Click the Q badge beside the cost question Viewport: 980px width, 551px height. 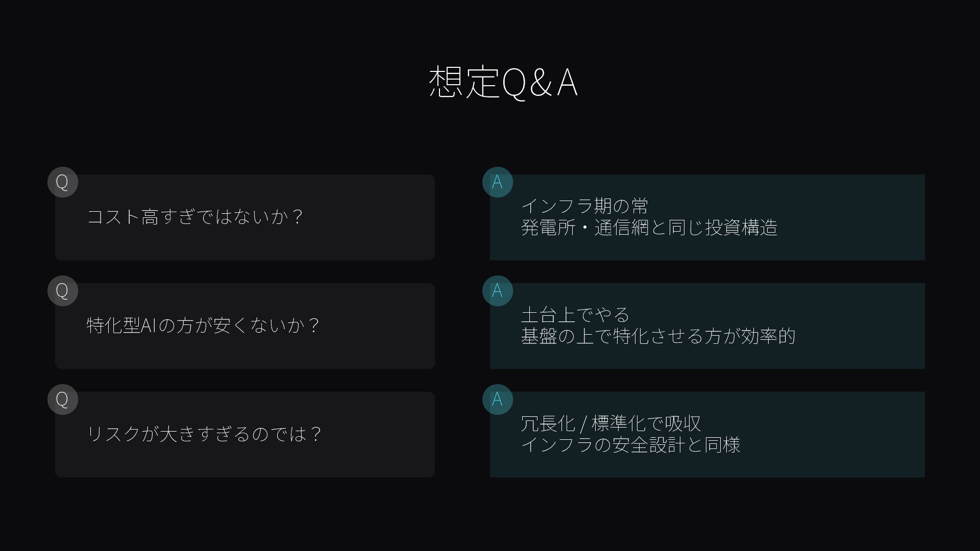(62, 182)
